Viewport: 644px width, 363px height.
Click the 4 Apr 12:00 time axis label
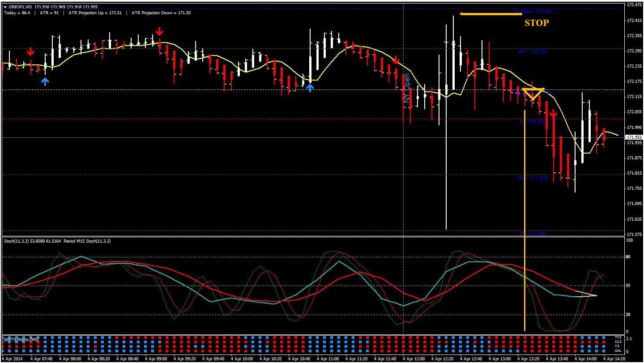[x=413, y=359]
